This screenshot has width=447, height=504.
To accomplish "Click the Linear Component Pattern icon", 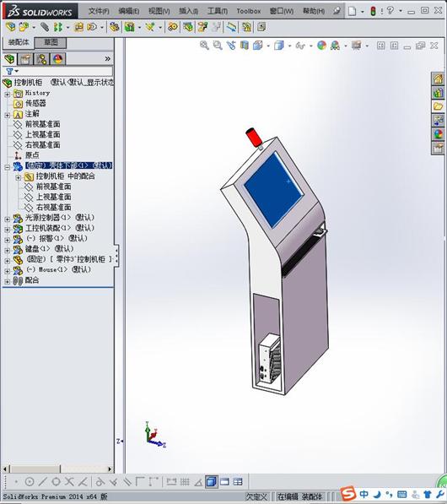I will click(58, 27).
